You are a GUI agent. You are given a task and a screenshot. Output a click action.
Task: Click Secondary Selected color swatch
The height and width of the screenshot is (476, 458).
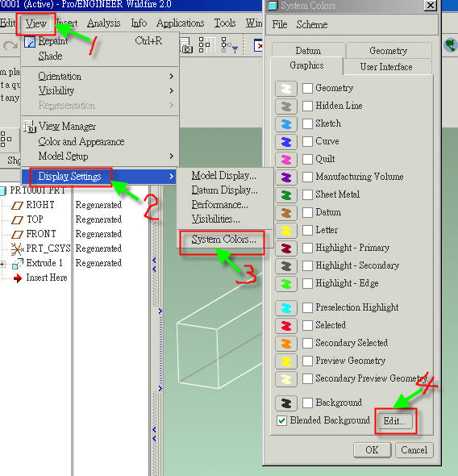pos(286,344)
